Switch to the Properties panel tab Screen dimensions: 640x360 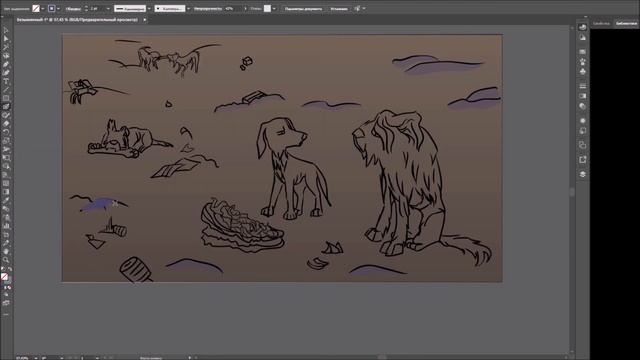(x=601, y=23)
